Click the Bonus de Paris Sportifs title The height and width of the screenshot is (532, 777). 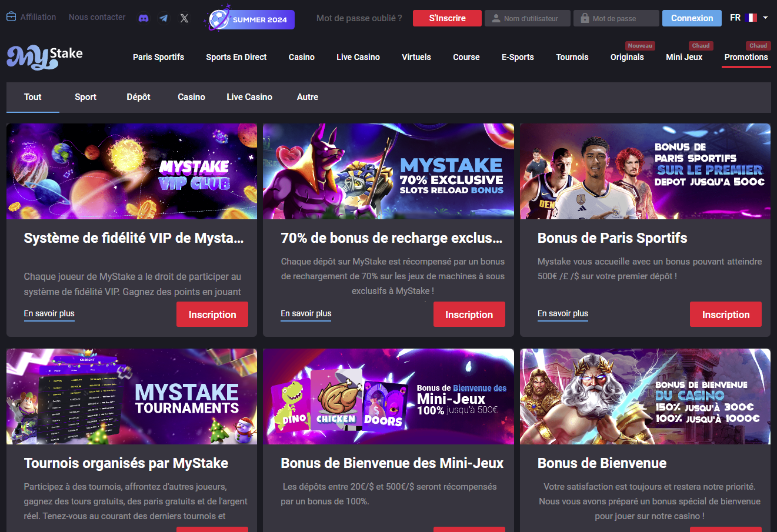(612, 238)
